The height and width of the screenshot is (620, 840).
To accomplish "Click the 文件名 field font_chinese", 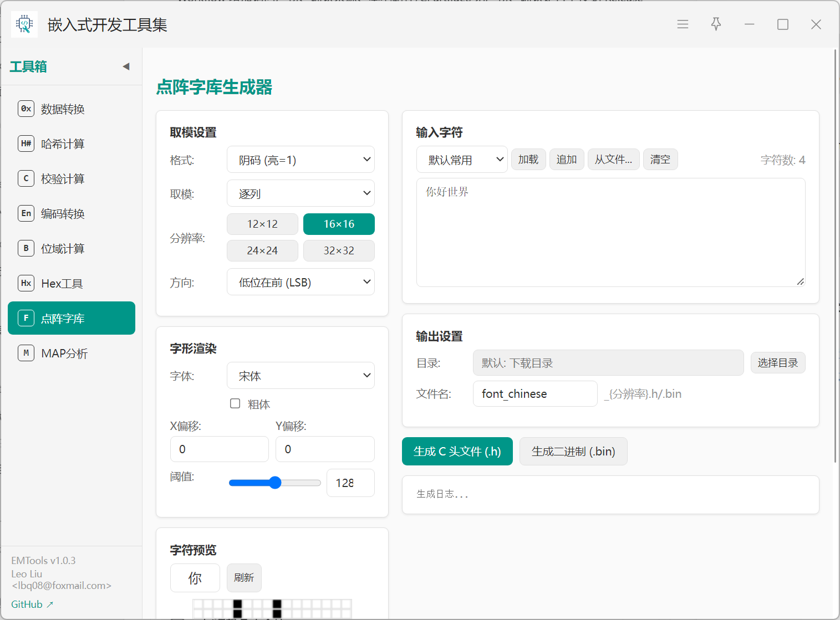I will pos(535,393).
